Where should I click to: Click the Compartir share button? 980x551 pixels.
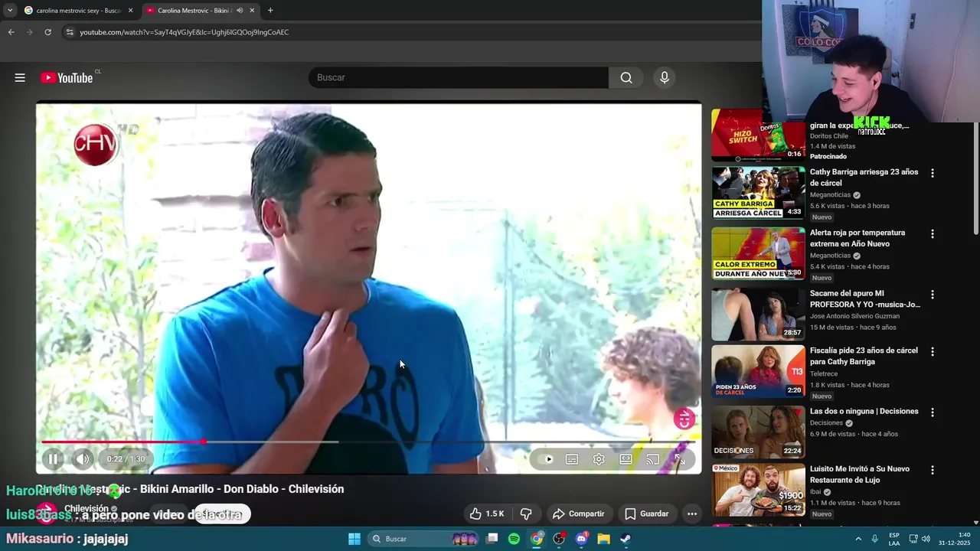(x=578, y=514)
